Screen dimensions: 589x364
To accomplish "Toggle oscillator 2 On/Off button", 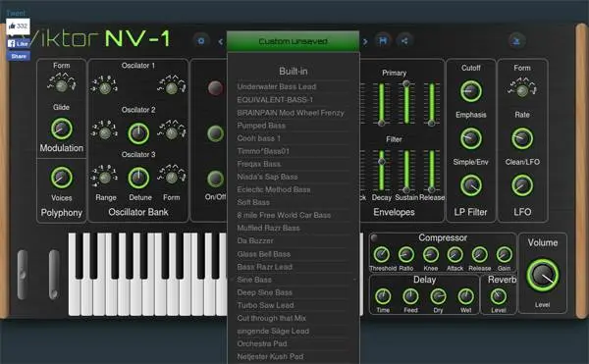I will (215, 133).
